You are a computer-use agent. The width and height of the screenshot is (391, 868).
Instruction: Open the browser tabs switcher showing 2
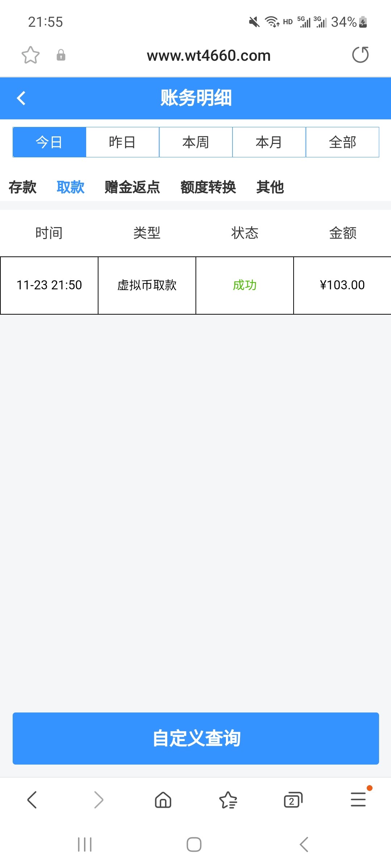tap(293, 800)
